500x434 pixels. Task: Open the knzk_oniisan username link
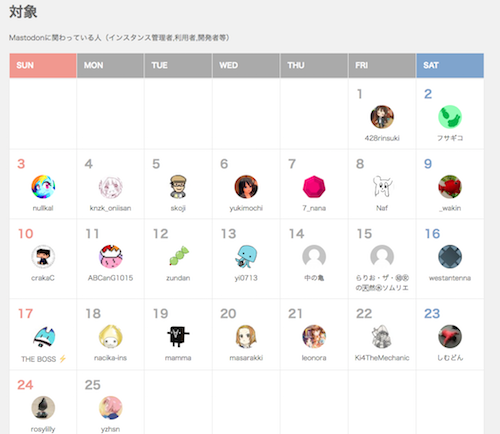110,208
